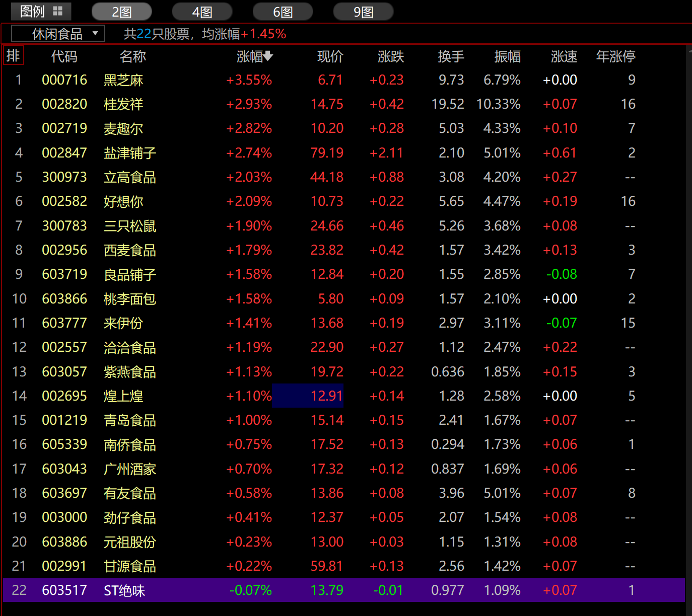Toggle the 涨幅 sort arrow
The image size is (692, 616).
coord(268,56)
